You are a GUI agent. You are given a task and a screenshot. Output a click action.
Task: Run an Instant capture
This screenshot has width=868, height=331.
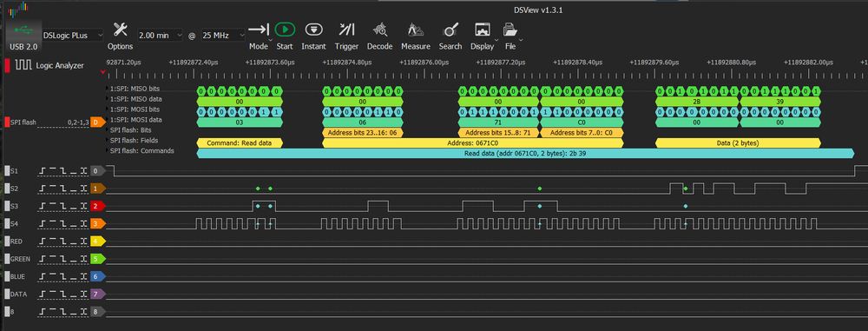[314, 30]
